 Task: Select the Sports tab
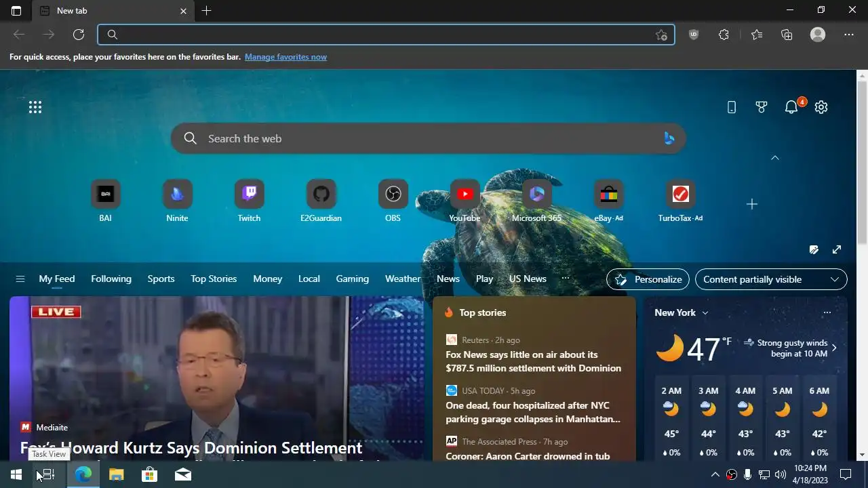pos(161,279)
